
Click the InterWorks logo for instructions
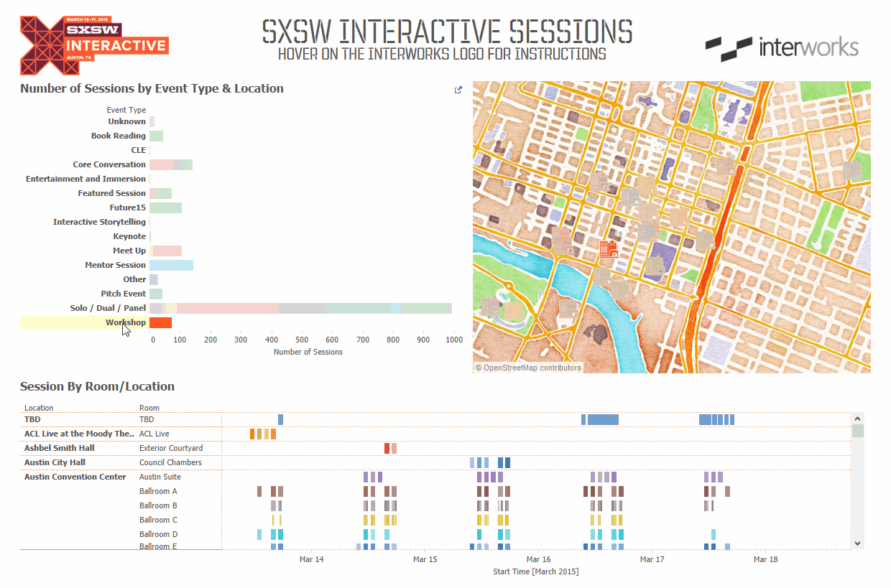(781, 48)
